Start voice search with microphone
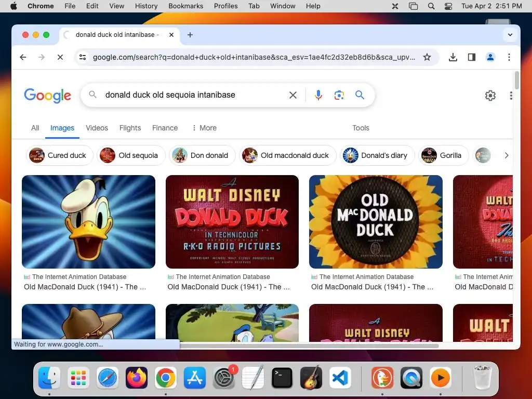The width and height of the screenshot is (532, 399). click(x=318, y=95)
